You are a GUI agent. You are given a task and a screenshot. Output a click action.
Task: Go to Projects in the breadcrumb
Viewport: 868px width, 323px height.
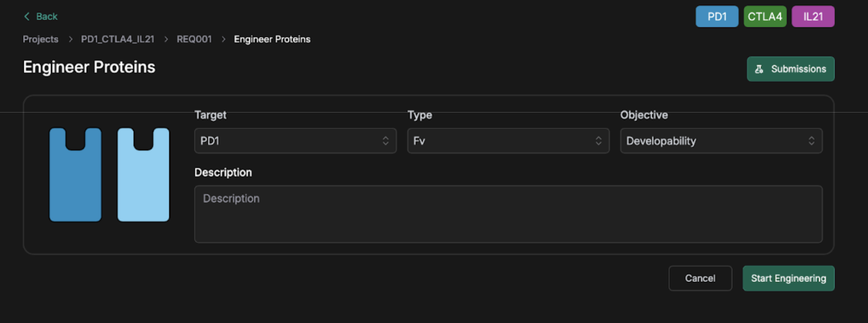(41, 39)
